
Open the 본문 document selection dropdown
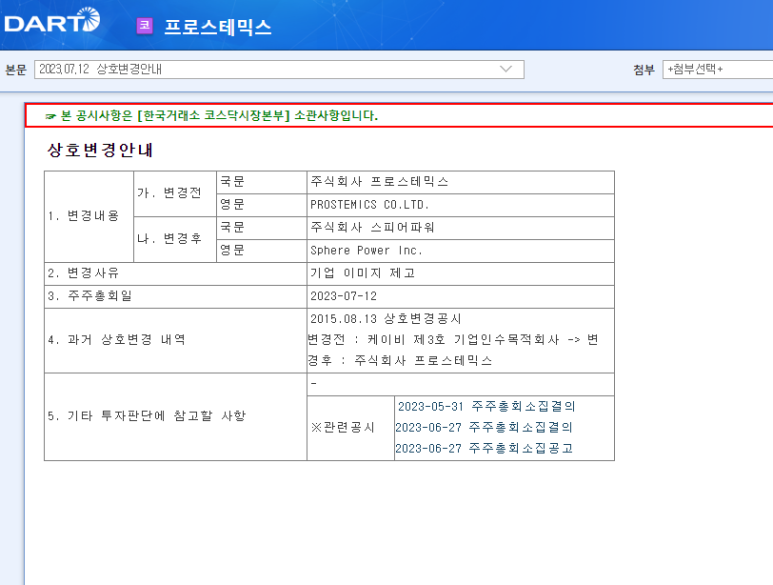279,69
